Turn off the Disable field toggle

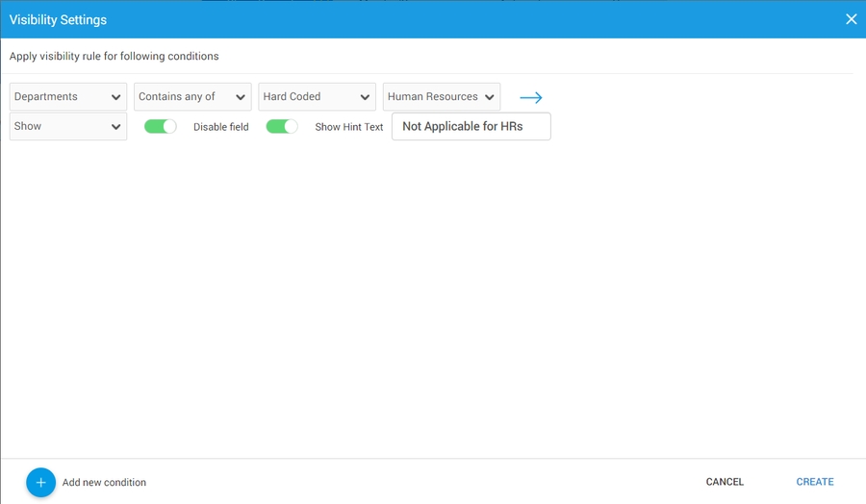click(161, 127)
